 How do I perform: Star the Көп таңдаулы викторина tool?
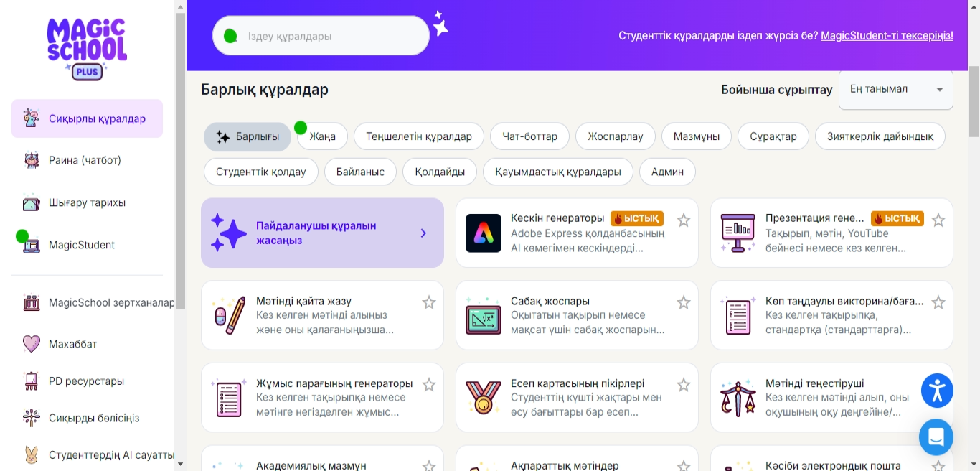pos(938,303)
